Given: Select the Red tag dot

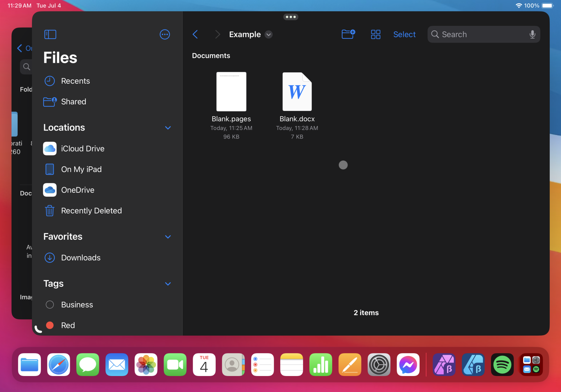Looking at the screenshot, I should coord(50,325).
